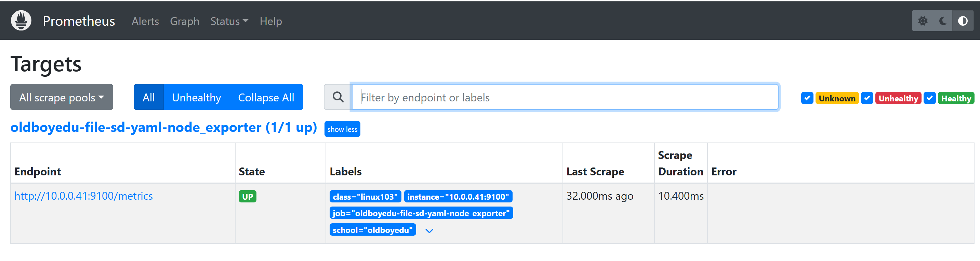Uncheck the Healthy state checkbox
The height and width of the screenshot is (261, 980).
[929, 98]
